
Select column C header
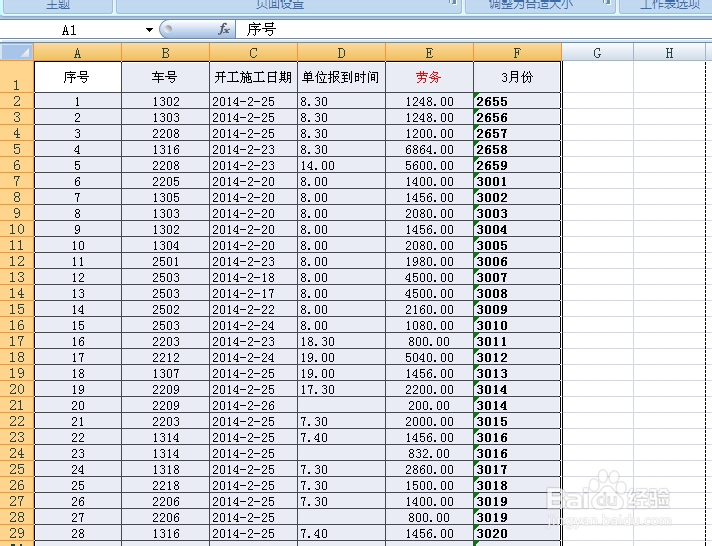(253, 53)
